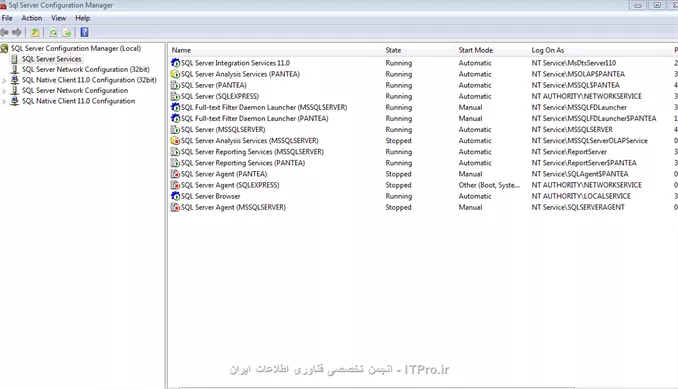This screenshot has width=678, height=389.
Task: Click the SQL Server Integration Services 11.0 icon
Action: tap(175, 63)
